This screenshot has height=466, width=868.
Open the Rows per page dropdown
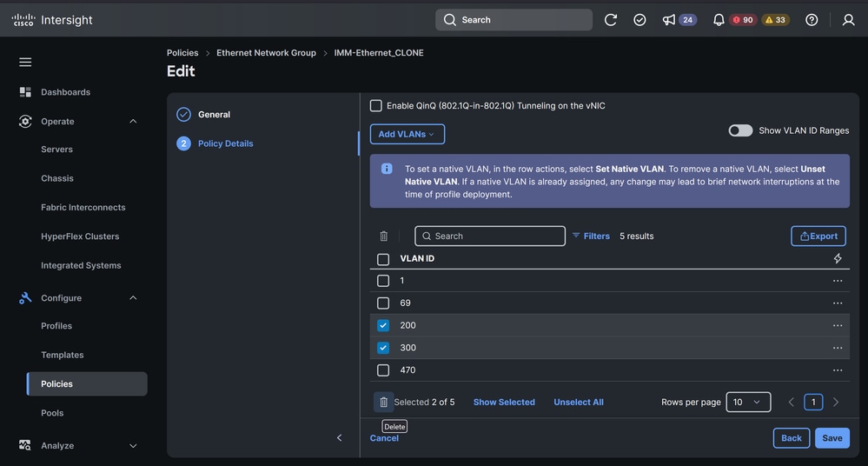point(748,403)
